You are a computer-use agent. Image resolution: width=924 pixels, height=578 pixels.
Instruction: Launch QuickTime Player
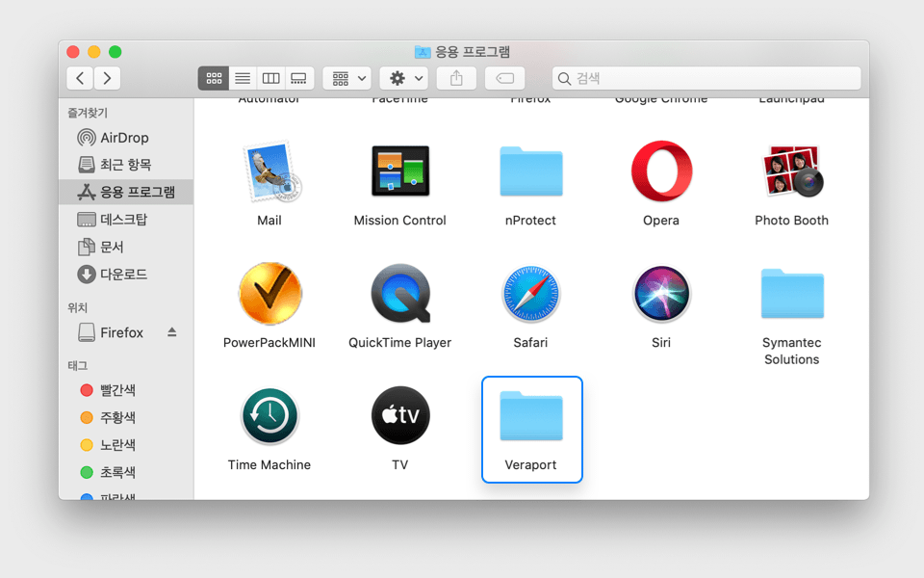point(399,295)
